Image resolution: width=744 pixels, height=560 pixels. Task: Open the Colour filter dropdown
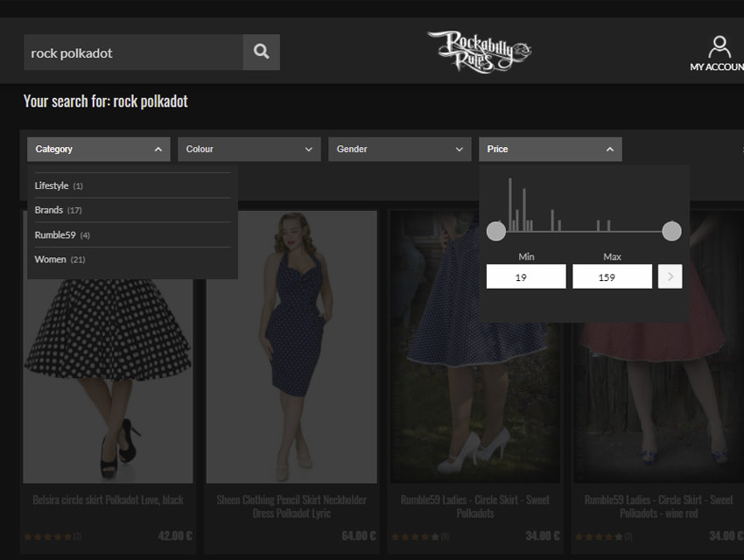tap(249, 149)
